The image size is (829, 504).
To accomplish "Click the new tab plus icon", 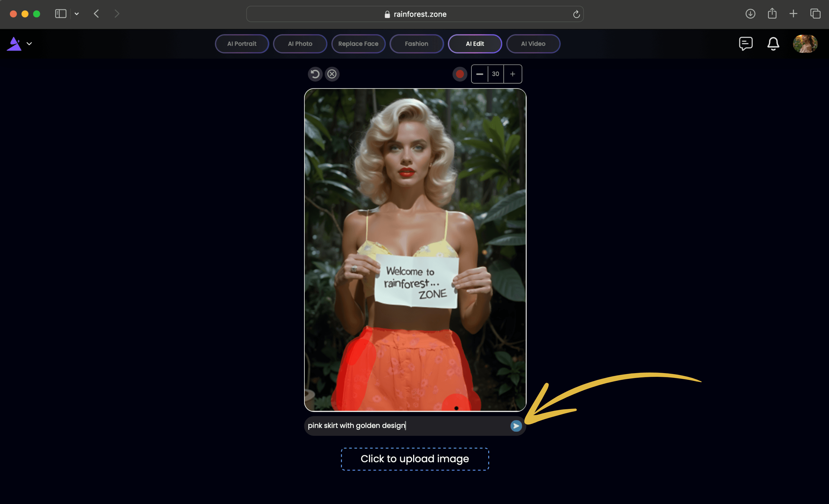I will point(793,14).
